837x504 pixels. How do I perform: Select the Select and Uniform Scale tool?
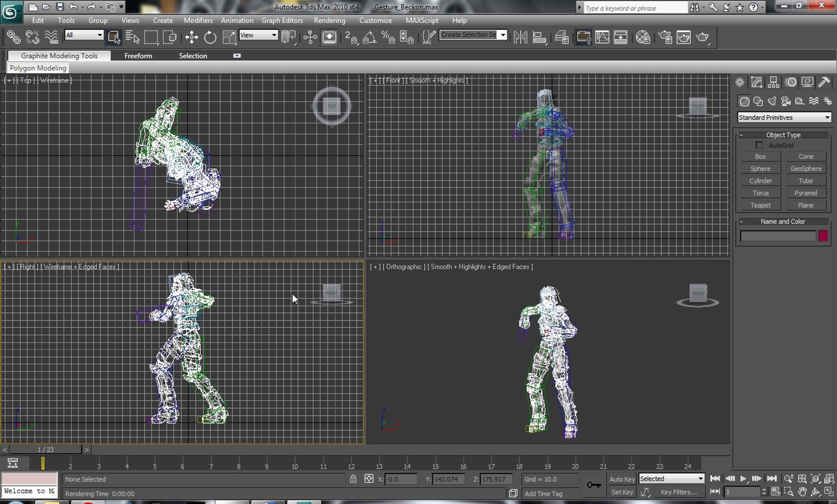[229, 37]
